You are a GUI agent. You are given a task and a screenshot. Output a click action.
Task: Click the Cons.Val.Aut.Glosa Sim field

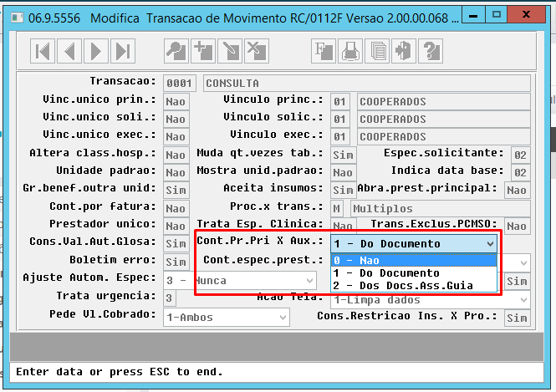pos(176,244)
